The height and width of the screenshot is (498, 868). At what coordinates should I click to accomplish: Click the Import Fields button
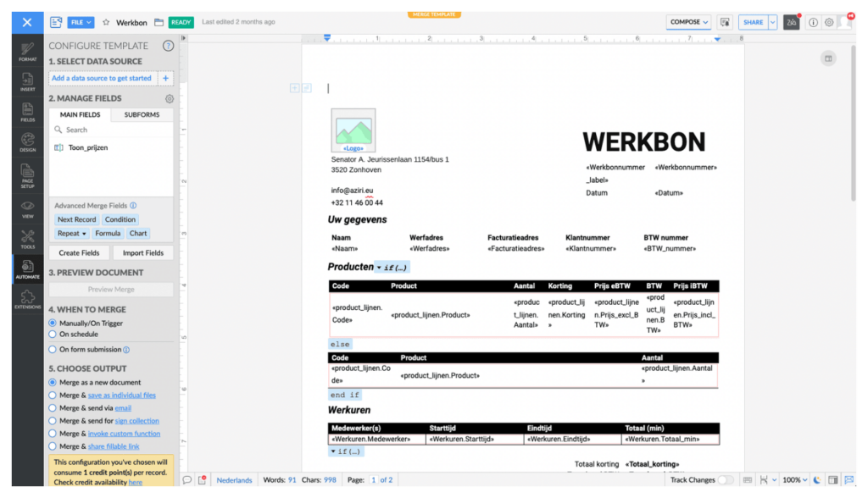[x=142, y=253]
